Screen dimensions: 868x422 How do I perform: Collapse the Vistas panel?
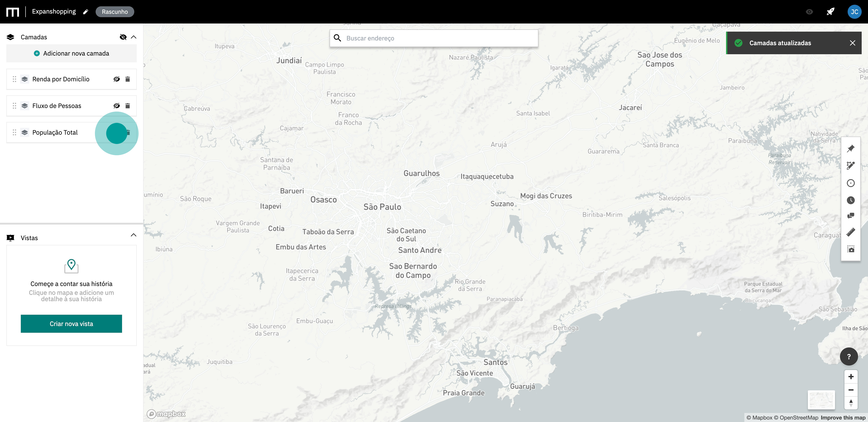coord(133,235)
